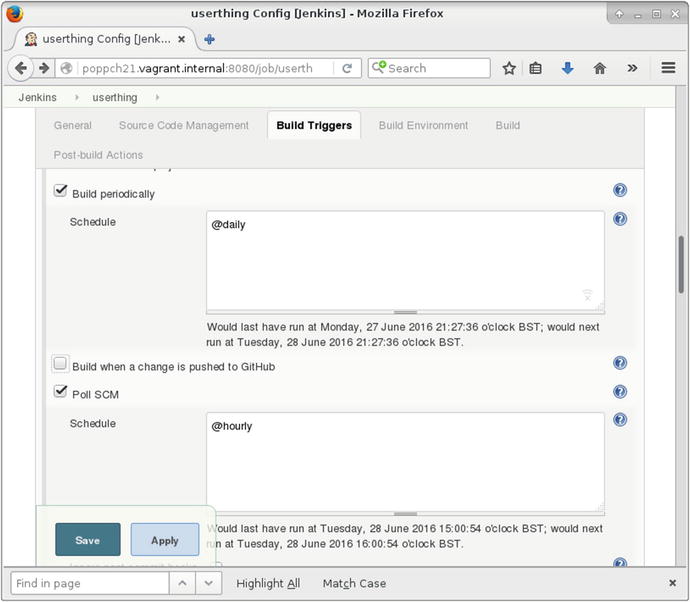Open help for the Poll SCM Schedule

(x=620, y=420)
